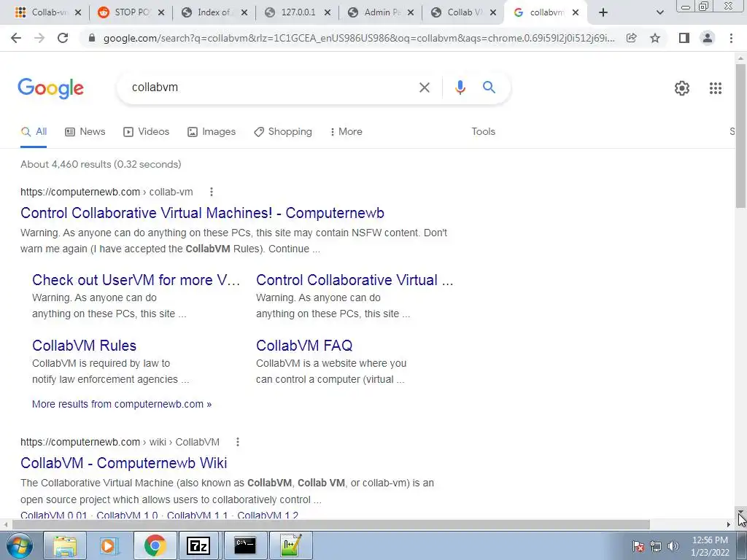Click the network tray icon

coord(656,546)
